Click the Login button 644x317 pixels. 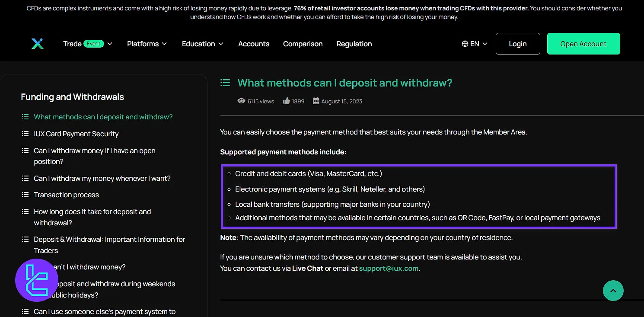517,44
